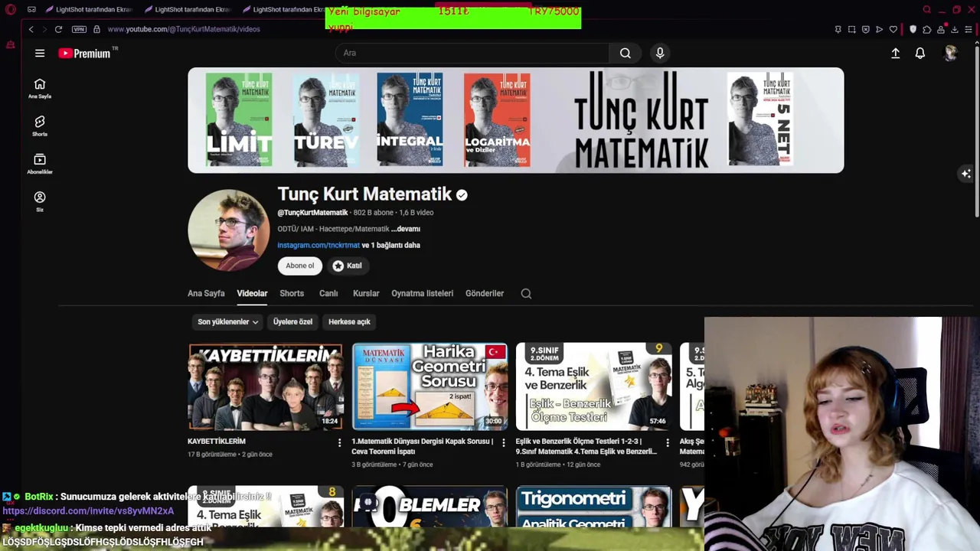Open the Ceva Teoremi İspatı video title
The width and height of the screenshot is (980, 551).
pyautogui.click(x=423, y=446)
